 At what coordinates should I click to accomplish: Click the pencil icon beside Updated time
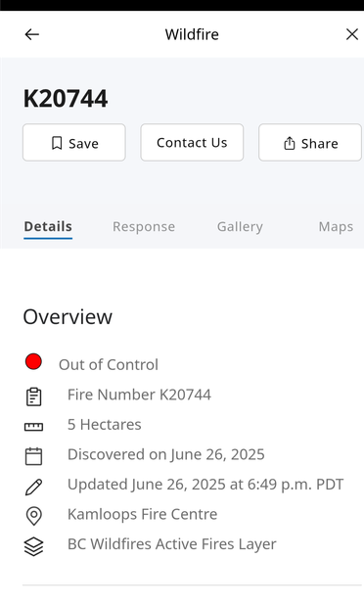pyautogui.click(x=34, y=487)
